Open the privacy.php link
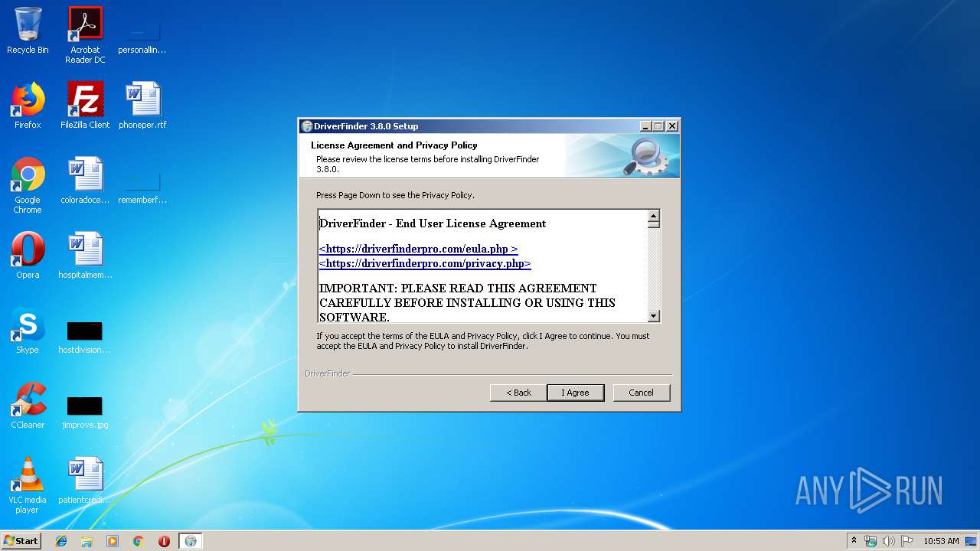This screenshot has height=551, width=980. coord(425,263)
